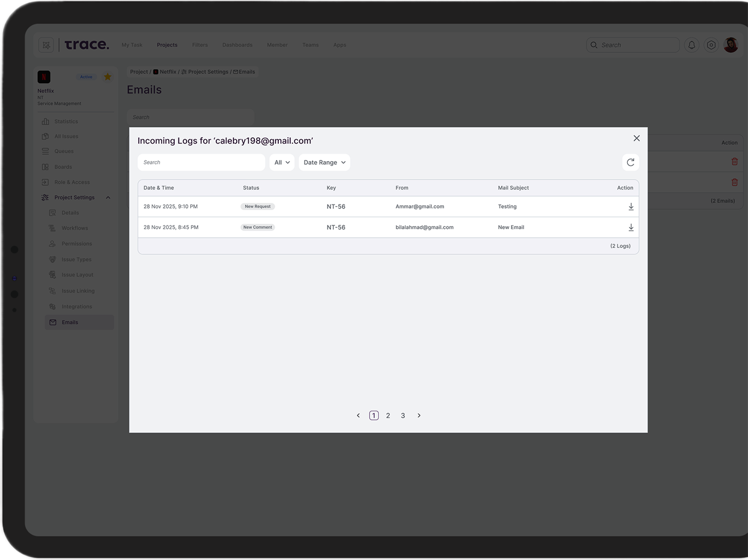Click the app logo icon left of trace
748x560 pixels.
pos(46,45)
